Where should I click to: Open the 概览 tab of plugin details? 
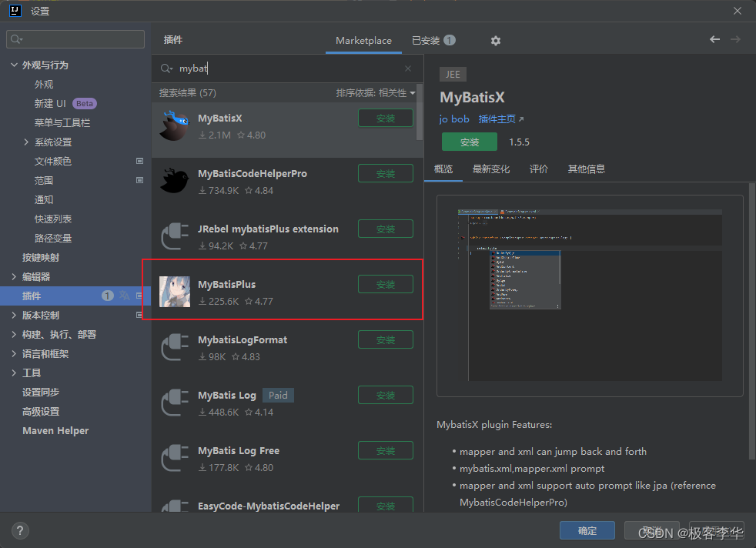tap(443, 169)
